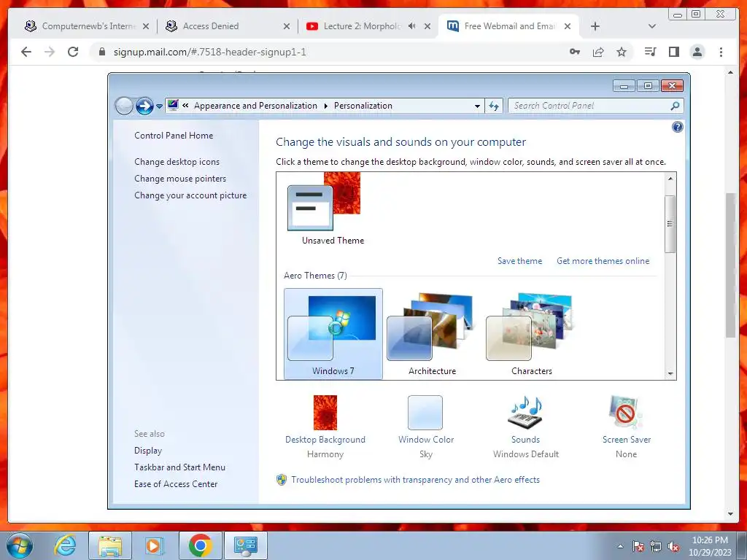The image size is (747, 560).
Task: Open the blue Help question mark
Action: (x=677, y=127)
